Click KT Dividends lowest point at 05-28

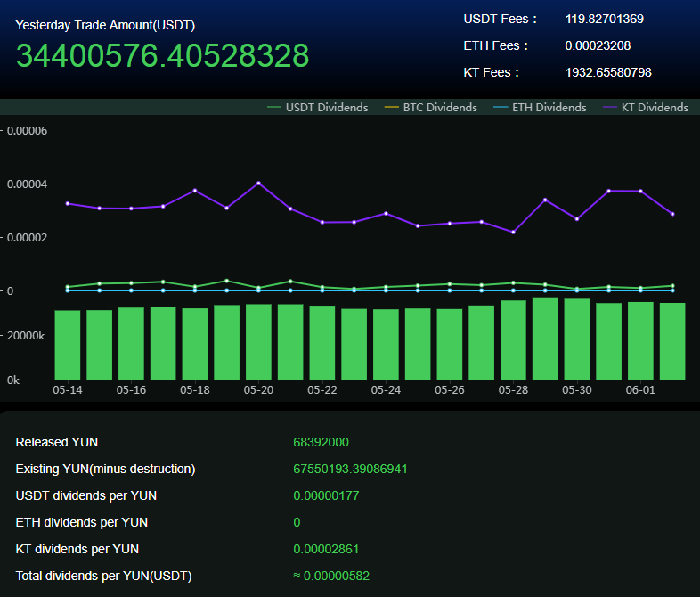tap(513, 233)
